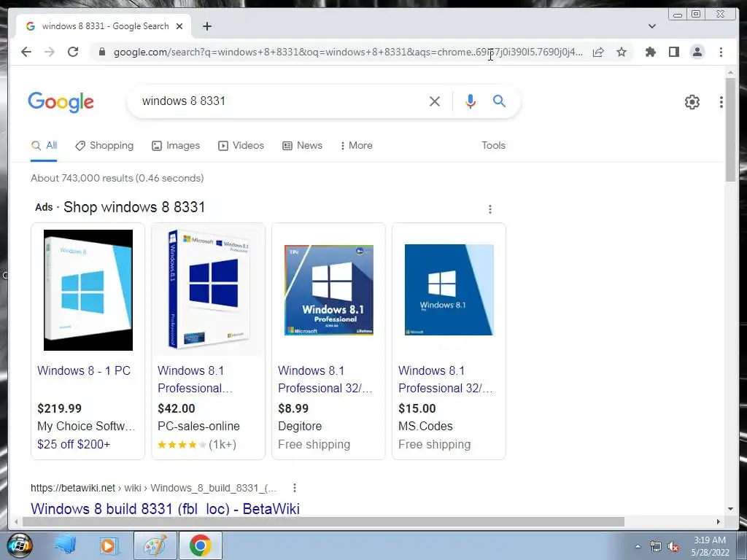Screen dimensions: 747x560
Task: Focus the Google search input field
Action: click(281, 101)
